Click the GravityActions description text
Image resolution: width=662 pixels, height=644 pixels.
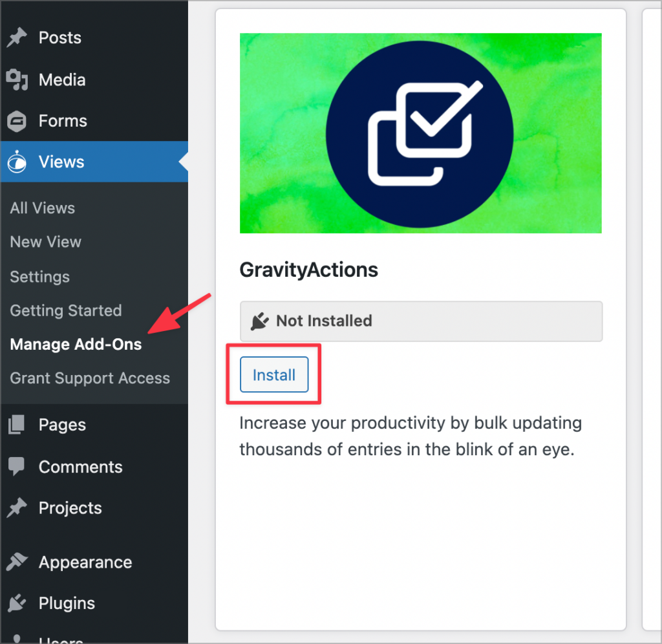[x=411, y=436]
